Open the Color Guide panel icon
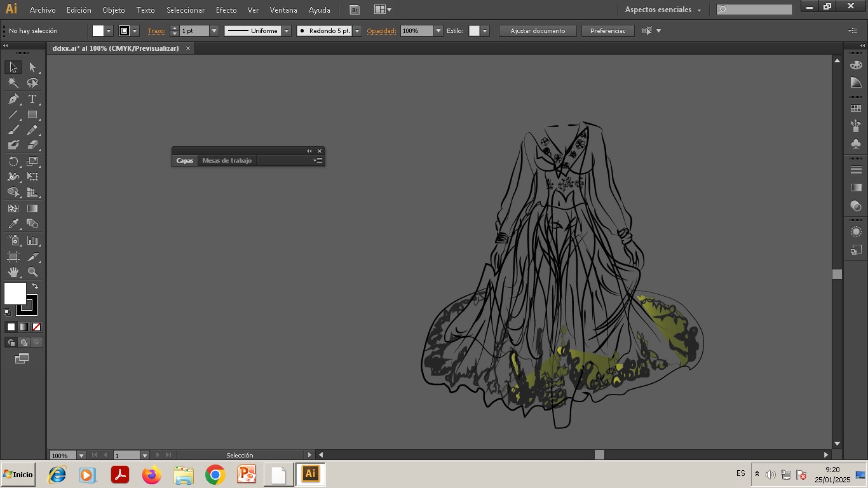 [856, 83]
